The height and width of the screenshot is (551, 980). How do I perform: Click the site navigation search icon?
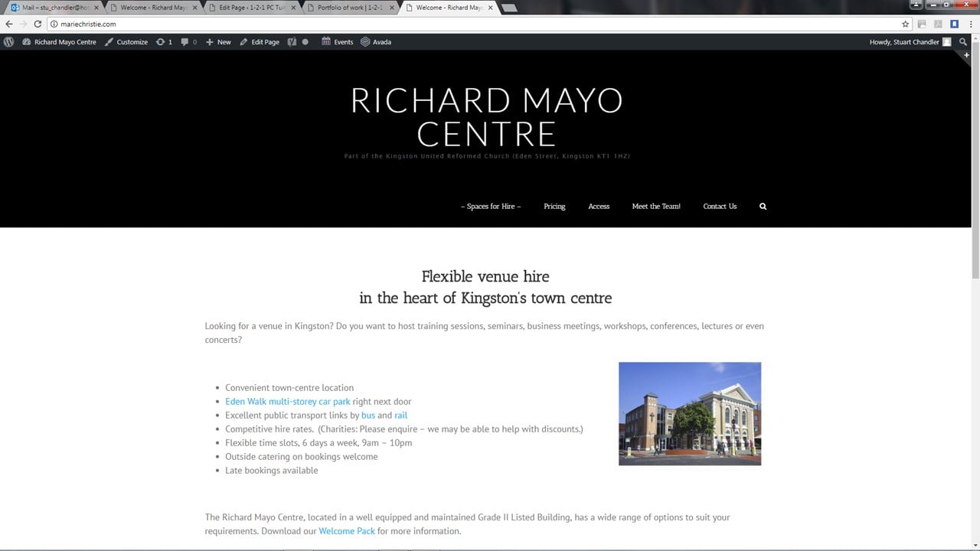pos(763,207)
